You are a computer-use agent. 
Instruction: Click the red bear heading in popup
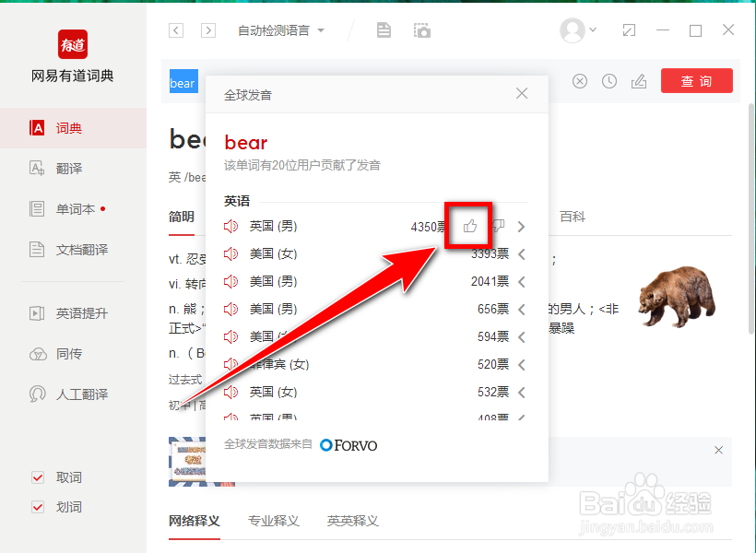[246, 143]
